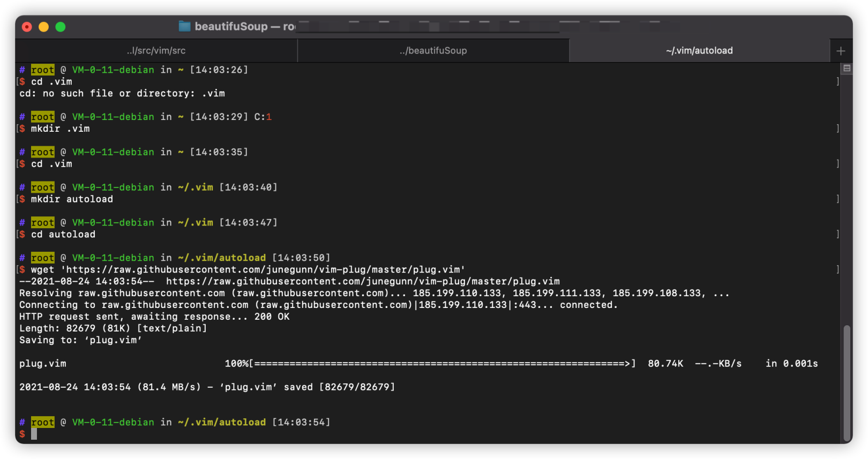The image size is (868, 459).
Task: Click the 'Connecting to raw.githubusercontent.com' line
Action: [318, 305]
